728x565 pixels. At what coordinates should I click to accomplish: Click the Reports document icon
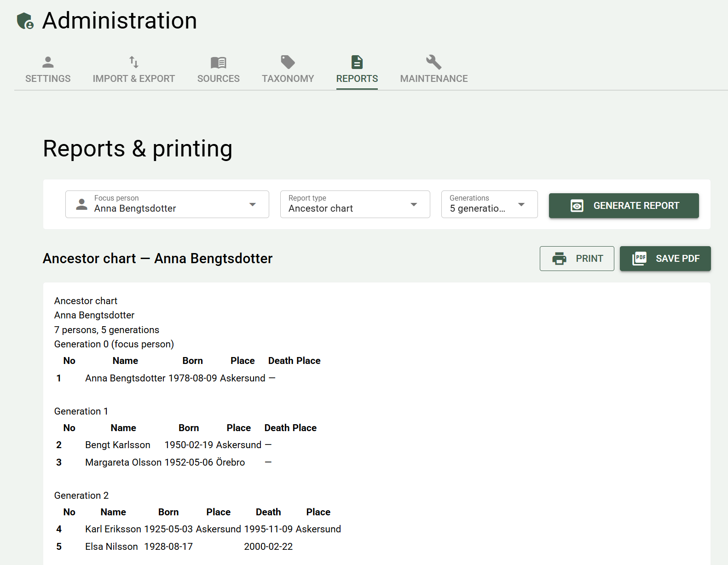[x=357, y=62]
